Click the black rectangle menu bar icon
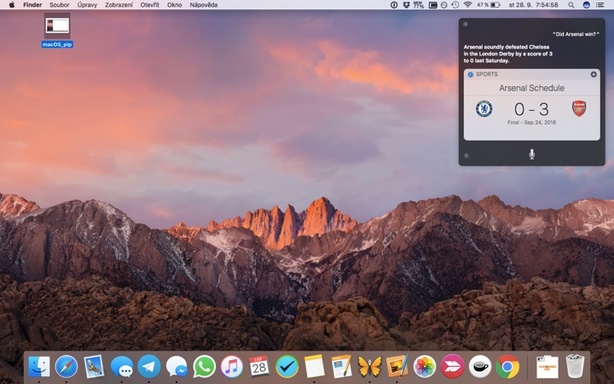 [433, 5]
